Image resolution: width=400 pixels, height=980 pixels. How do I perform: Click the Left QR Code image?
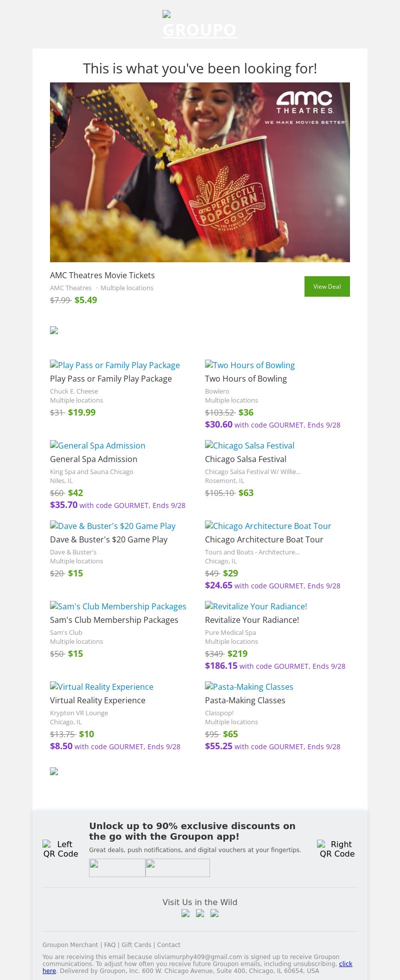coord(60,849)
